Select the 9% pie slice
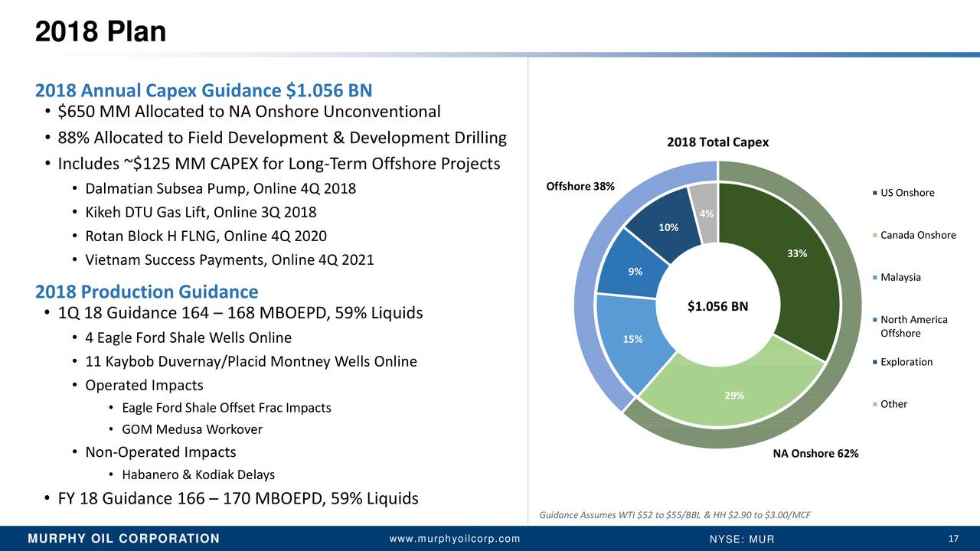 pos(635,271)
